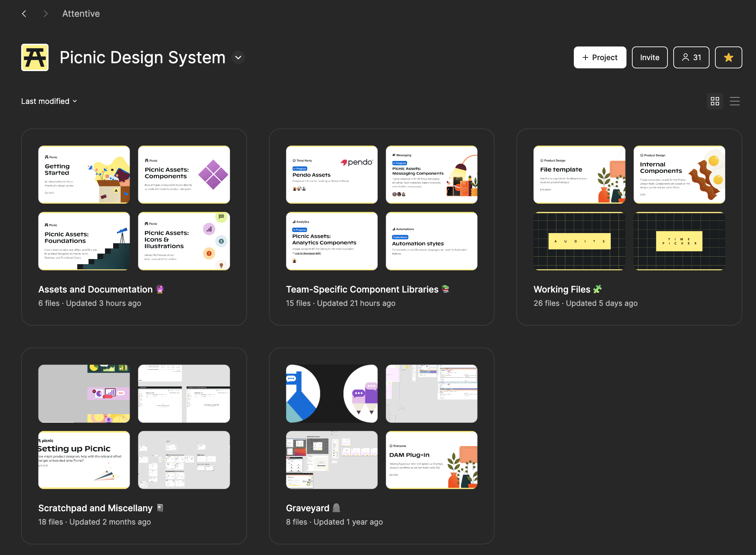The image size is (756, 555).
Task: Open the Pendo Assets file thumbnail
Action: pyautogui.click(x=332, y=175)
